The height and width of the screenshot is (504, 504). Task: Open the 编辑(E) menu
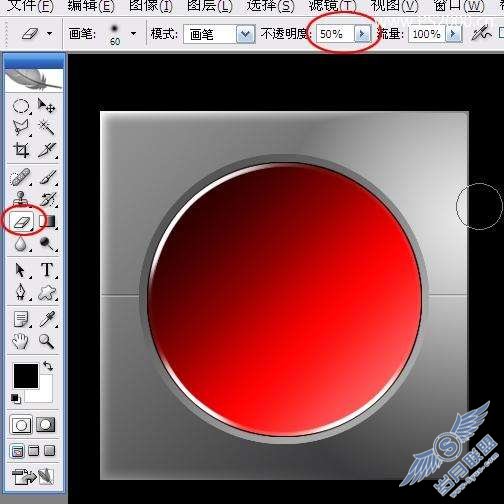click(91, 6)
